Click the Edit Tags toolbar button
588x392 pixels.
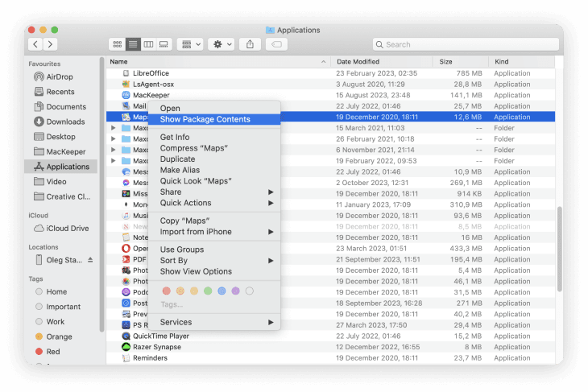click(275, 44)
